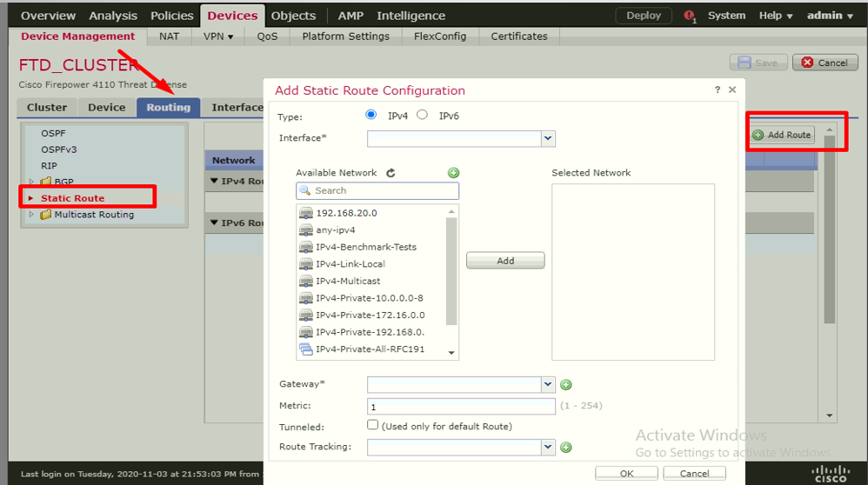Click the deployment alert notification icon
The height and width of the screenshot is (485, 868).
click(689, 16)
